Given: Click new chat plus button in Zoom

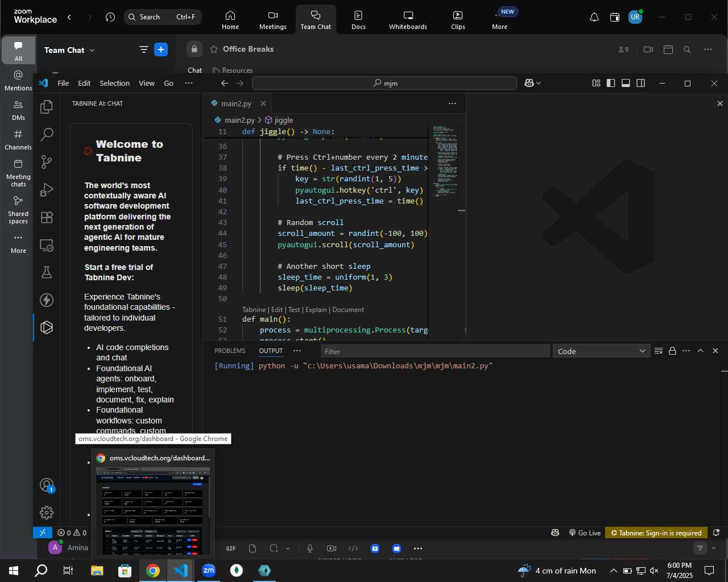Looking at the screenshot, I should 161,50.
